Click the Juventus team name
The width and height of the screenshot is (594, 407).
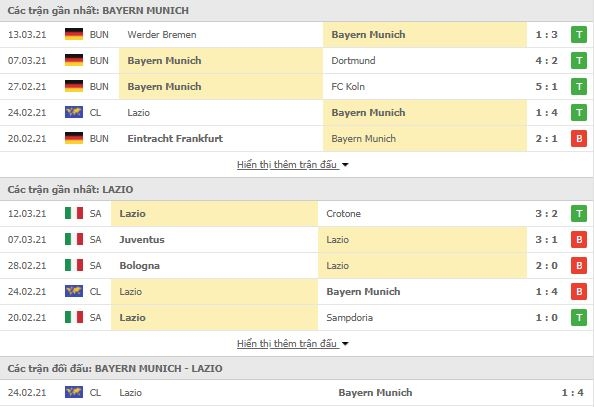click(142, 240)
